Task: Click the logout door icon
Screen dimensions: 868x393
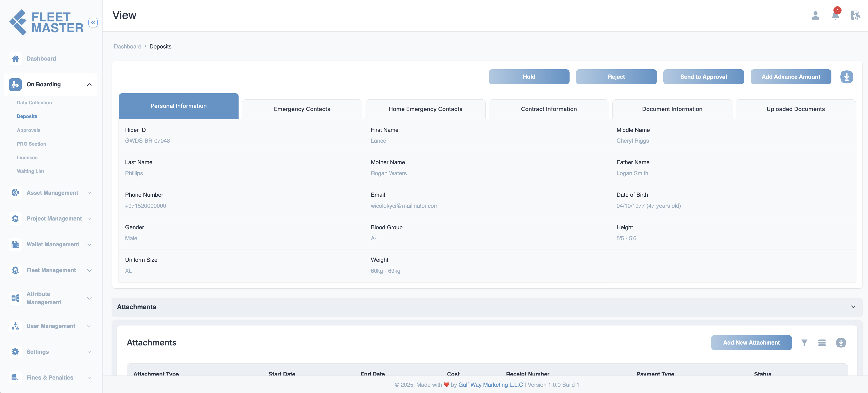Action: coord(855,15)
